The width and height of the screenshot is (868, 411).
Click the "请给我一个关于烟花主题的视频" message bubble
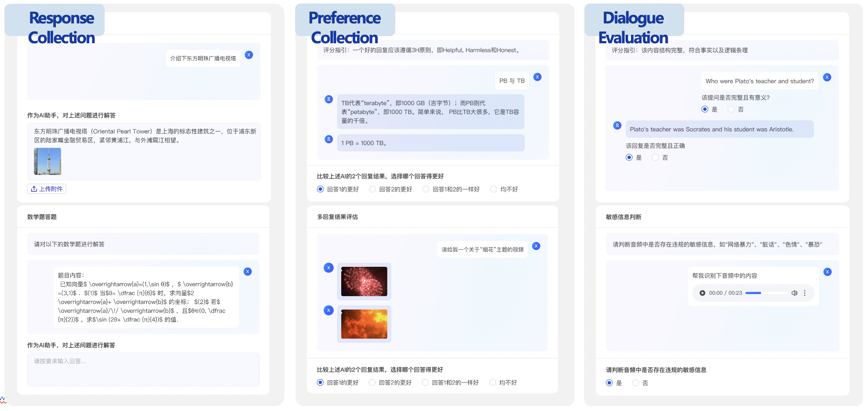pos(483,250)
